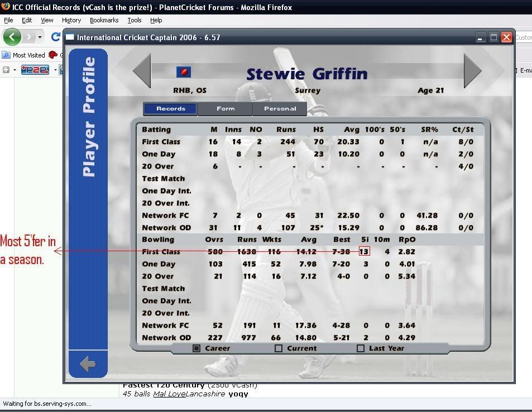Click the RpO column header
Viewport: 532px width, 412px height.
[x=407, y=239]
